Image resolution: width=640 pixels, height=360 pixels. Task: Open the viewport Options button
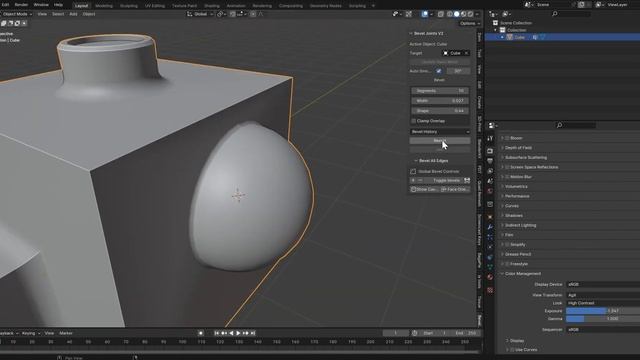point(469,23)
